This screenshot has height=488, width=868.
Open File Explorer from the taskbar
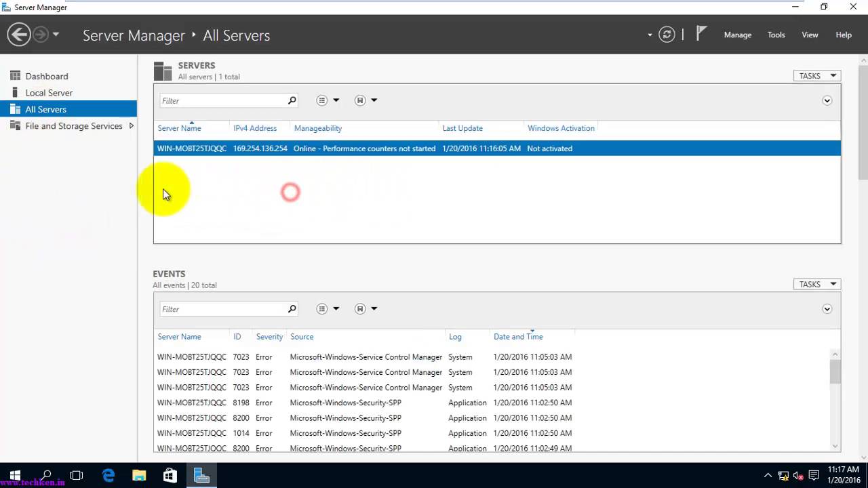tap(139, 476)
